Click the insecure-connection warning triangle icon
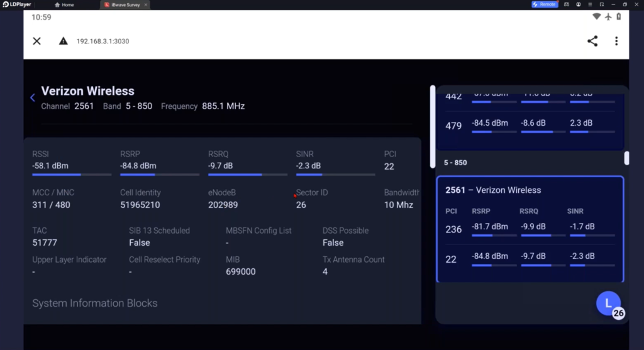Image resolution: width=644 pixels, height=350 pixels. [x=63, y=41]
